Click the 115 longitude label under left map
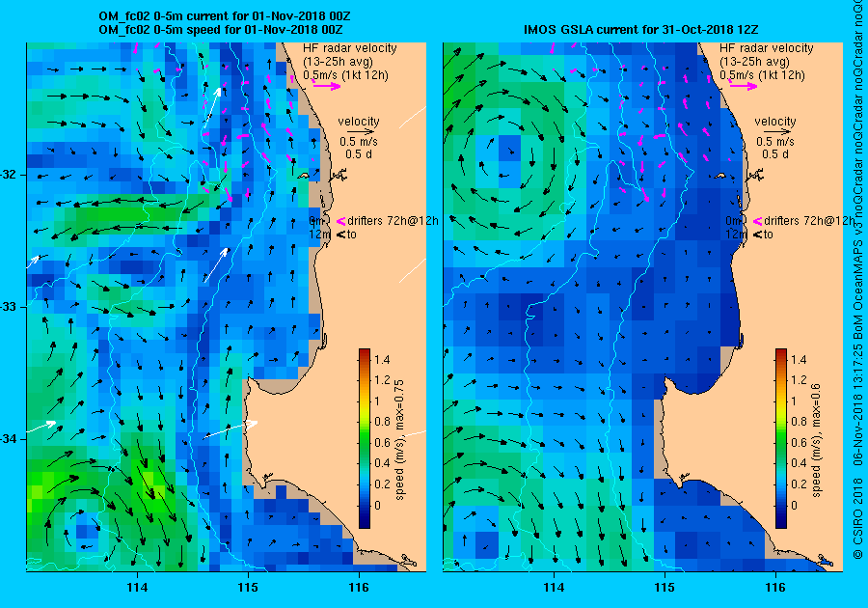868x608 pixels. (x=248, y=588)
